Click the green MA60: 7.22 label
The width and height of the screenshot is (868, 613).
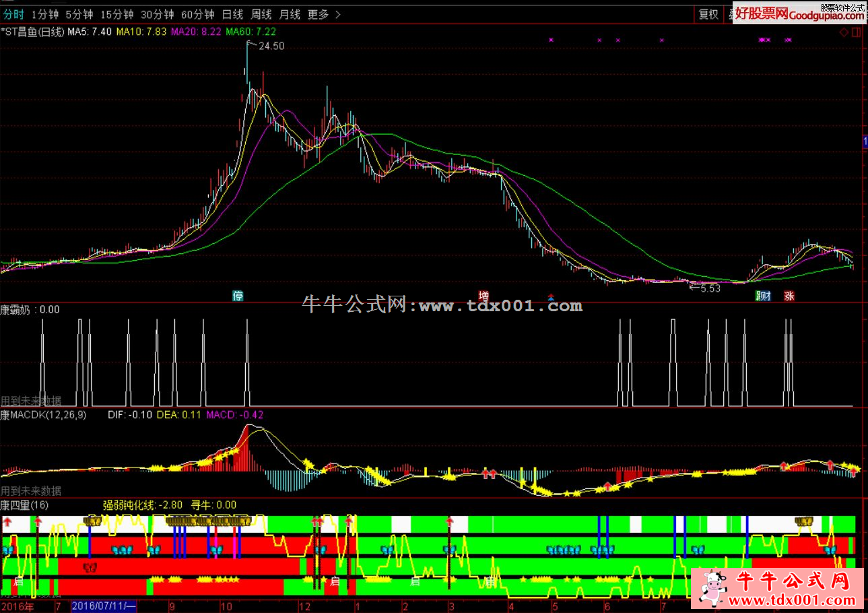pyautogui.click(x=251, y=32)
